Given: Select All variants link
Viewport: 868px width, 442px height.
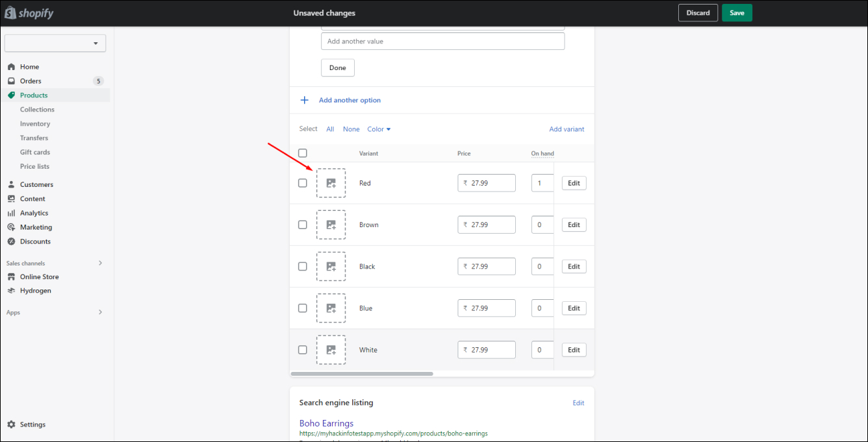Looking at the screenshot, I should (x=330, y=129).
